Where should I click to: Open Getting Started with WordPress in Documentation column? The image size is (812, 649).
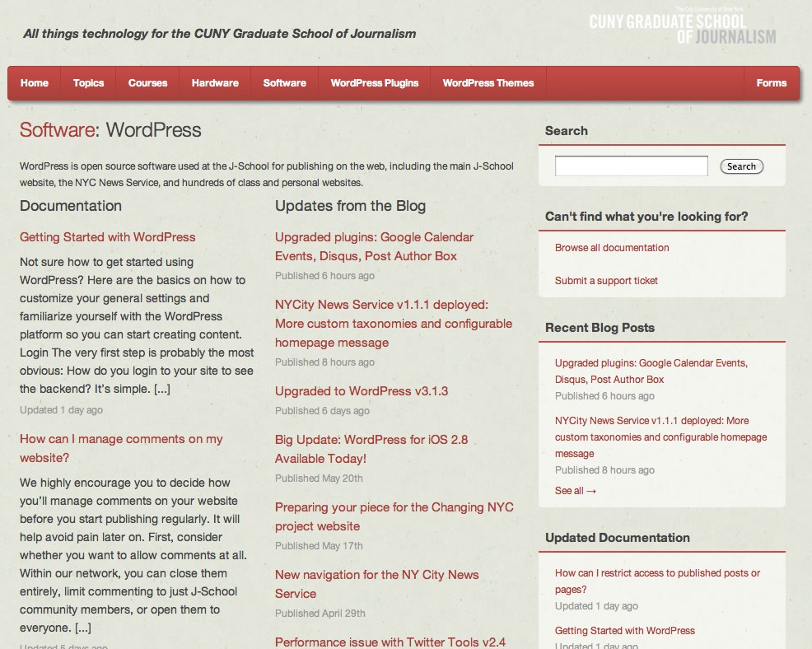[x=108, y=237]
